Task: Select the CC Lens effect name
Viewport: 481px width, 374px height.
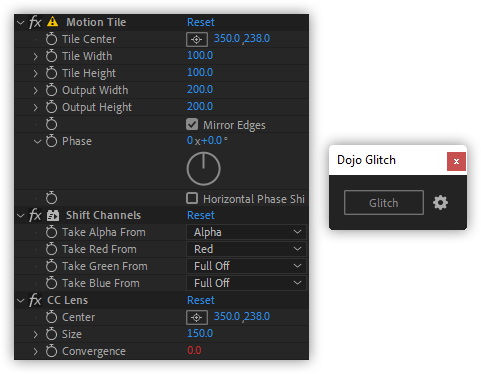Action: click(x=67, y=300)
